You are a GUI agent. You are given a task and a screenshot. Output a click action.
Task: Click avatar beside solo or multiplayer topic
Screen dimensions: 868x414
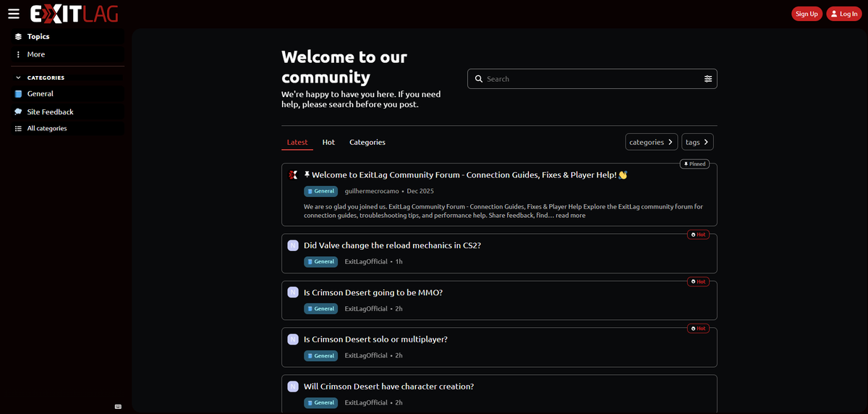point(293,339)
